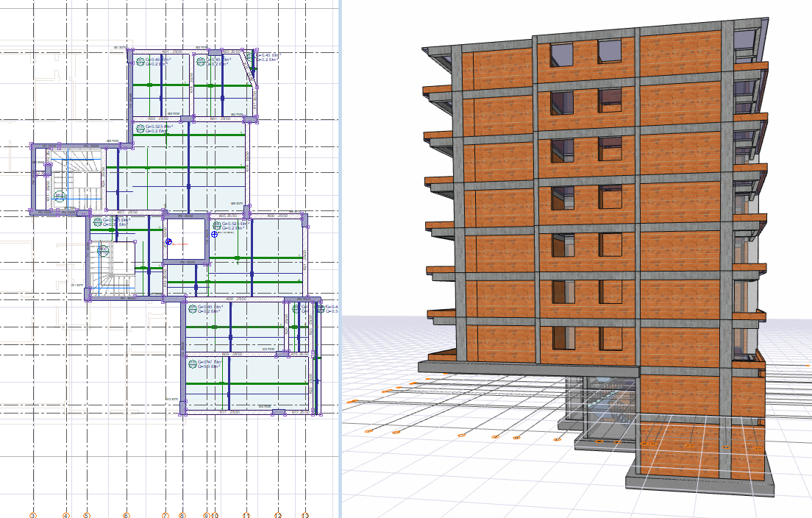Select the top-floor left window in the 3D view
The image size is (812, 518).
coord(561,55)
